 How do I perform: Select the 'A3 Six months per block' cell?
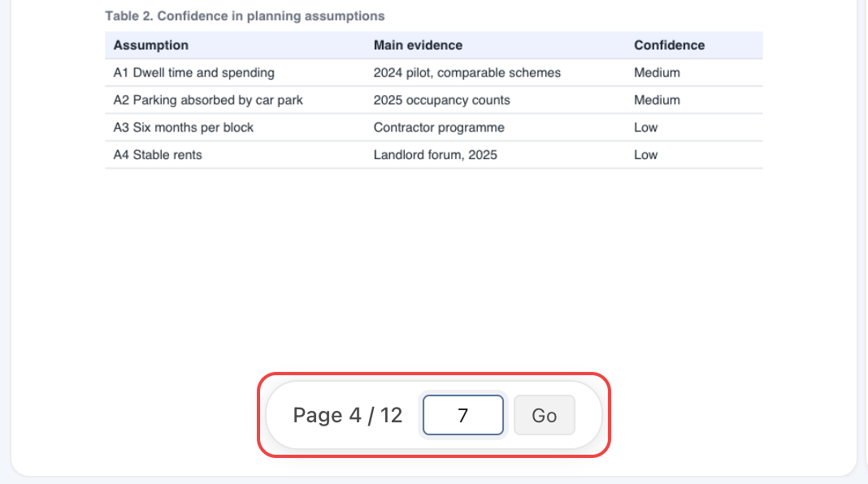pos(183,127)
